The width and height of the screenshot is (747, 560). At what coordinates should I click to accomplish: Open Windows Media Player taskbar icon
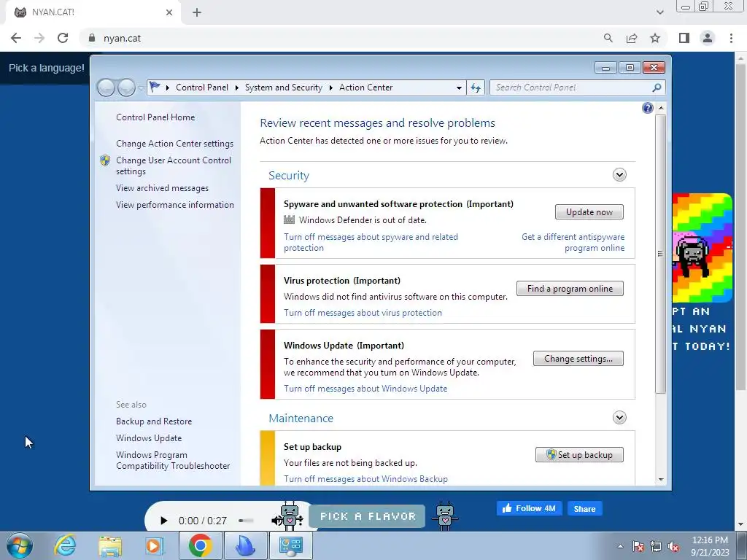point(155,545)
